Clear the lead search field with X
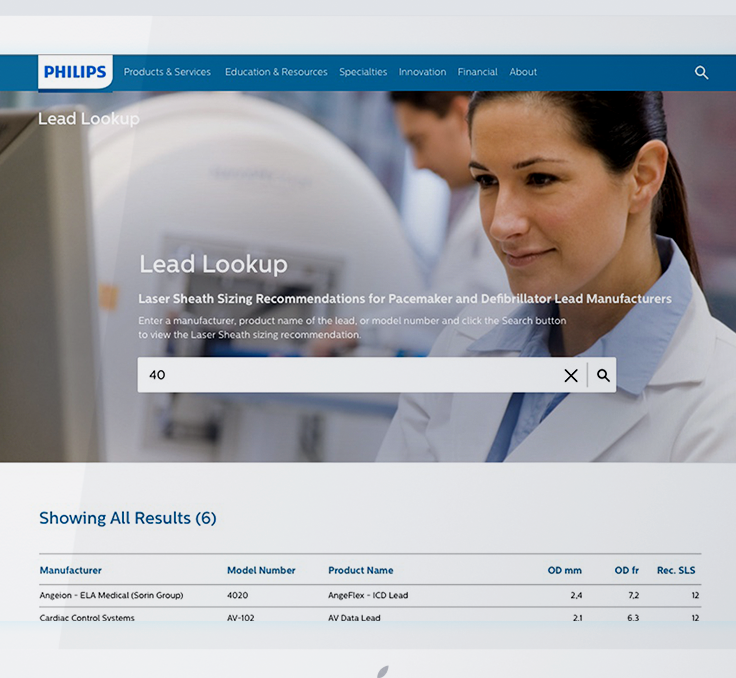The image size is (736, 678). click(571, 375)
